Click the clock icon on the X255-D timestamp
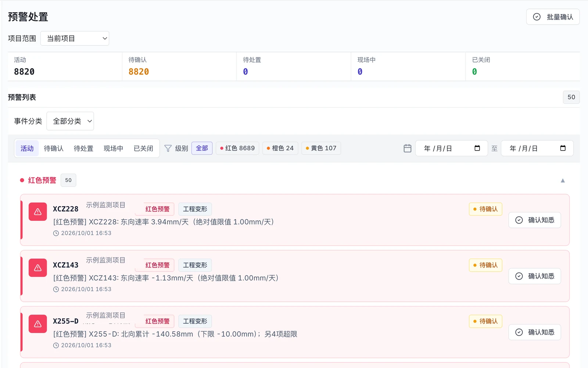 tap(56, 346)
